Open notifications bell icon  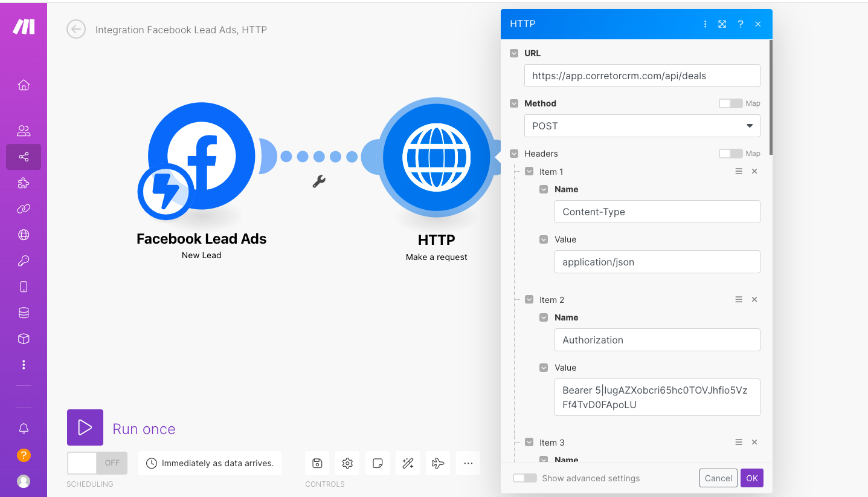point(24,428)
